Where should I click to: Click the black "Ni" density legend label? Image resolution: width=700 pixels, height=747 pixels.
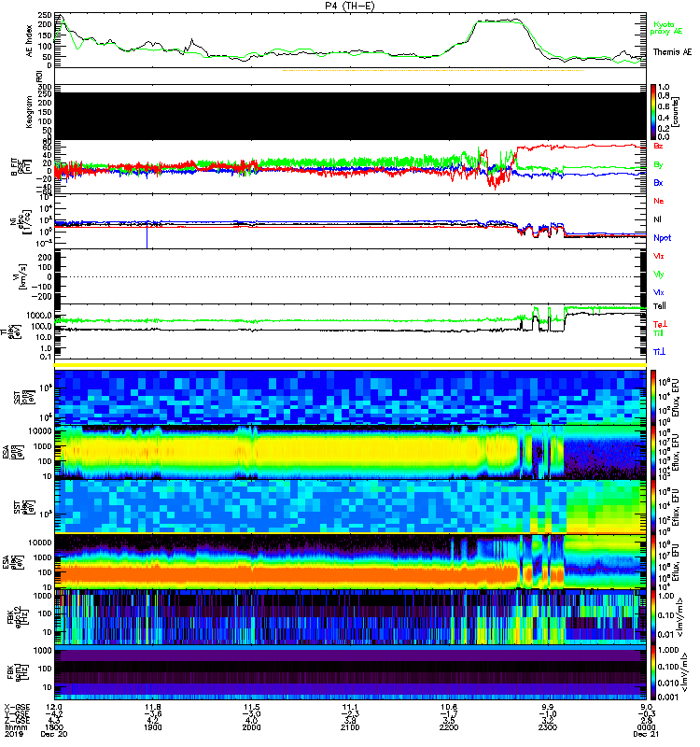(x=658, y=219)
